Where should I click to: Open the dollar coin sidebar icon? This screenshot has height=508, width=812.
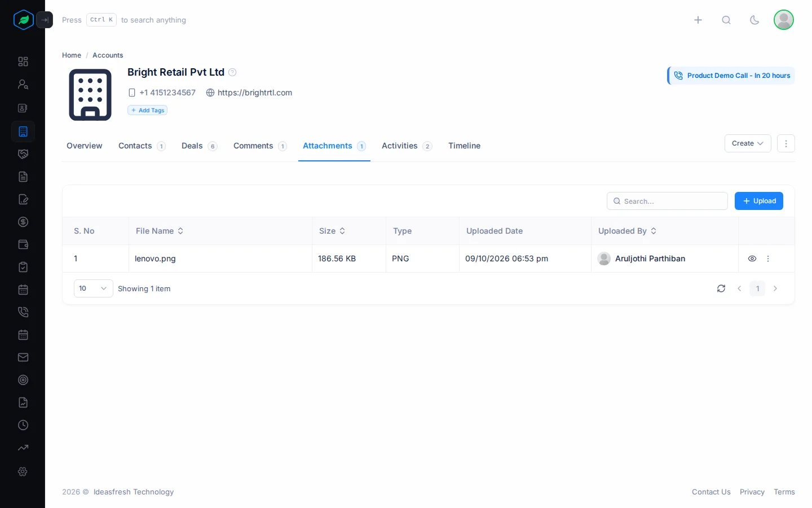23,222
